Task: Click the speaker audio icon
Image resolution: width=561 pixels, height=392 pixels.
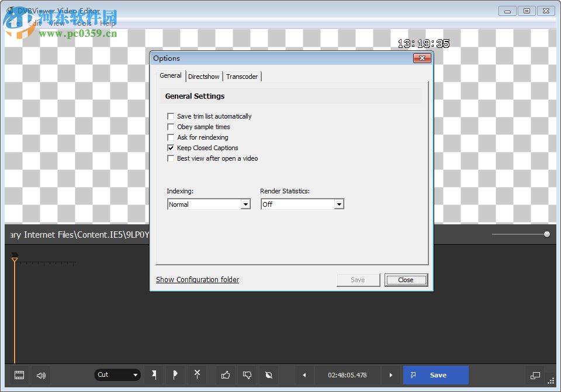Action: coord(40,375)
